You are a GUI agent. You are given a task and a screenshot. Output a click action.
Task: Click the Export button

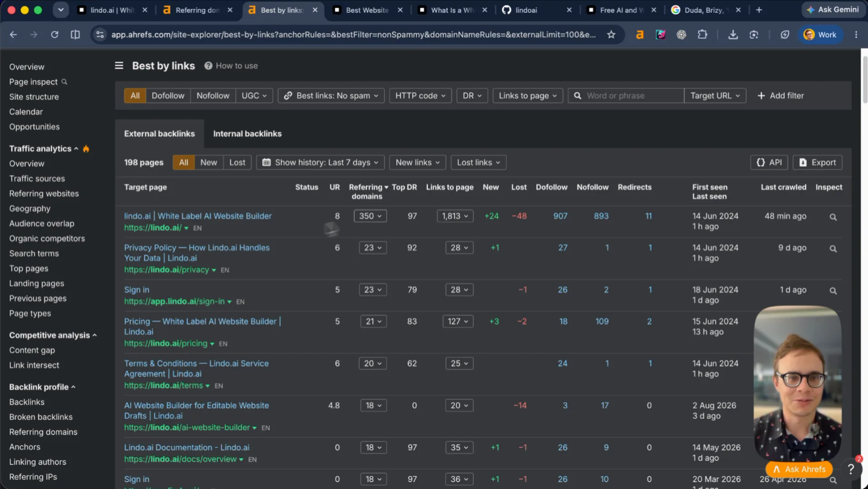coord(817,163)
